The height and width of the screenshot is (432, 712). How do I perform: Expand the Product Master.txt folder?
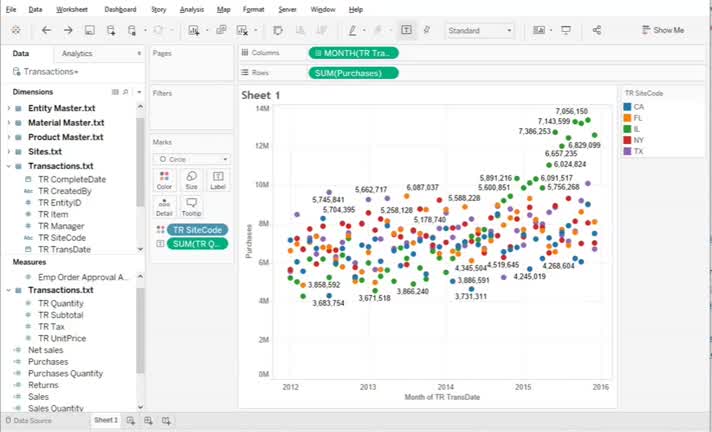click(x=8, y=137)
